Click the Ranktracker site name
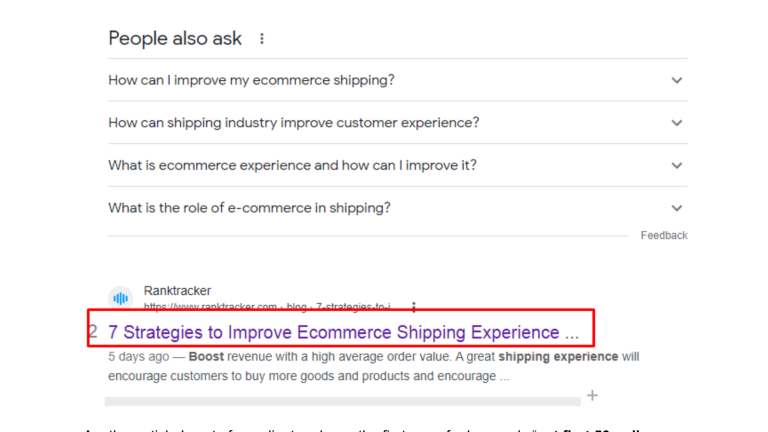768x432 pixels. [177, 290]
